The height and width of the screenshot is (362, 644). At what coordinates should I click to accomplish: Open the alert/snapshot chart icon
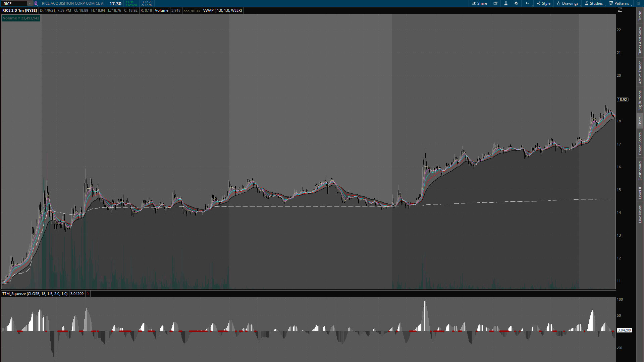tap(495, 3)
